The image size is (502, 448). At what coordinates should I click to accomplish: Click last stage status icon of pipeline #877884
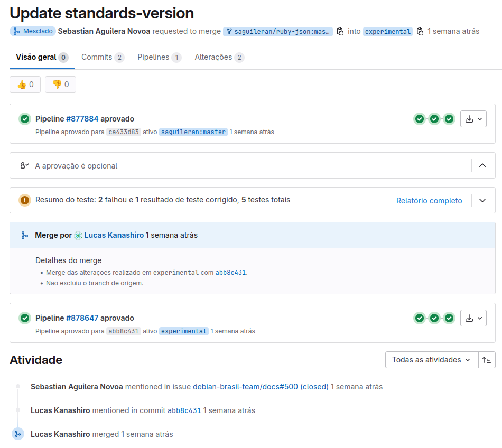(x=449, y=119)
